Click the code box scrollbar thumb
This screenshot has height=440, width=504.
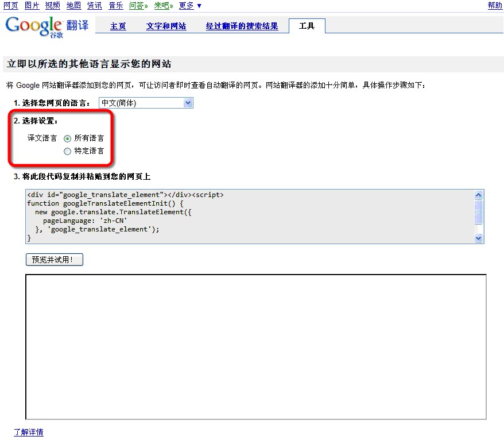click(x=478, y=212)
